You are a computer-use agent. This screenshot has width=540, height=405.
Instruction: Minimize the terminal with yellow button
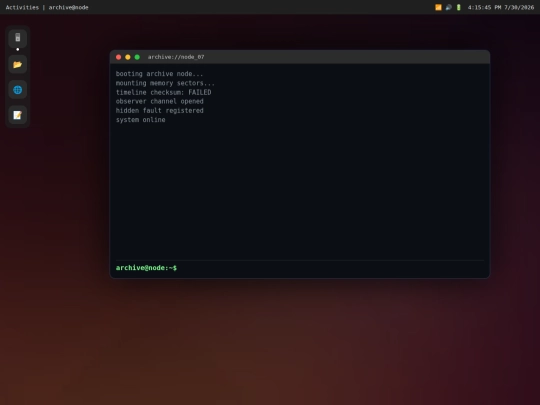coord(128,57)
